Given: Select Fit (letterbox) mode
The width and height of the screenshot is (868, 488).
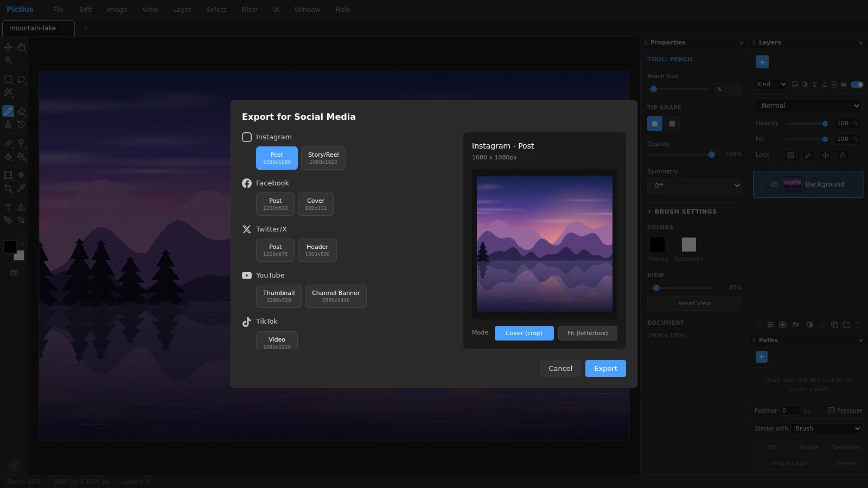Looking at the screenshot, I should coord(588,333).
